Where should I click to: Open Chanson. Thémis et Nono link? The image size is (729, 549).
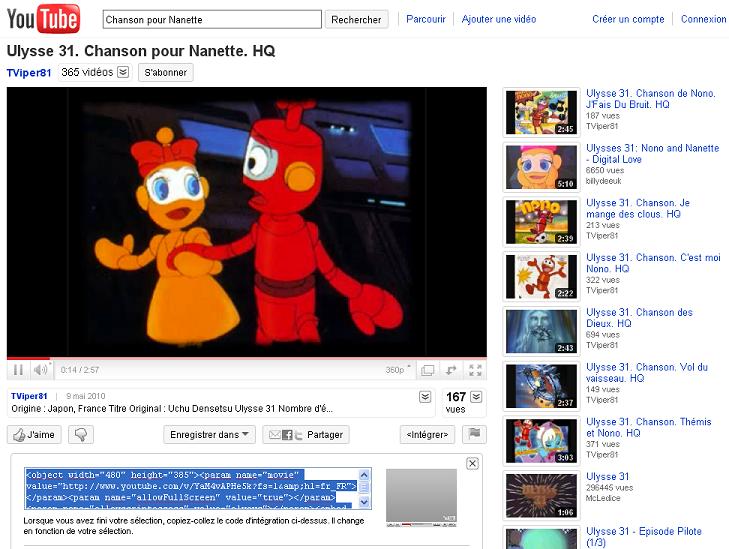coord(649,428)
